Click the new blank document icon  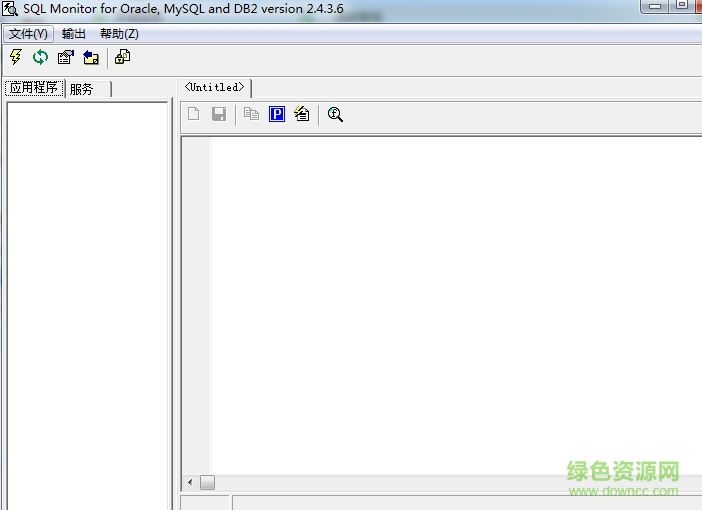(x=193, y=114)
